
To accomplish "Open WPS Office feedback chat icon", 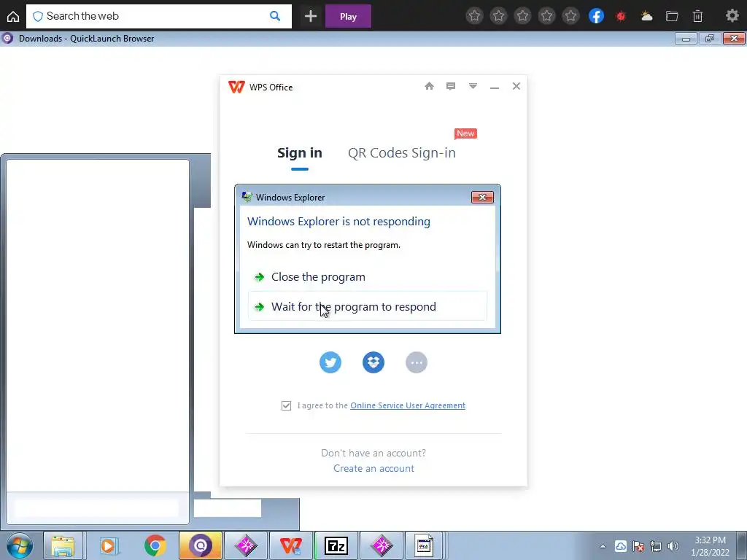I will (x=451, y=86).
